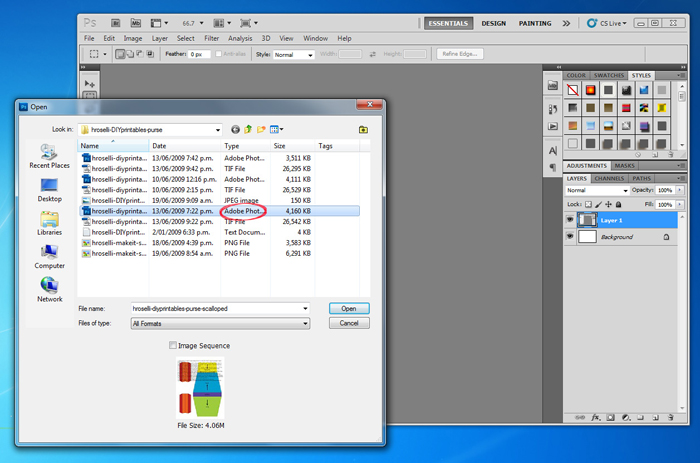Screen dimensions: 700x463
Task: Open the Files of type dropdown
Action: click(221, 324)
